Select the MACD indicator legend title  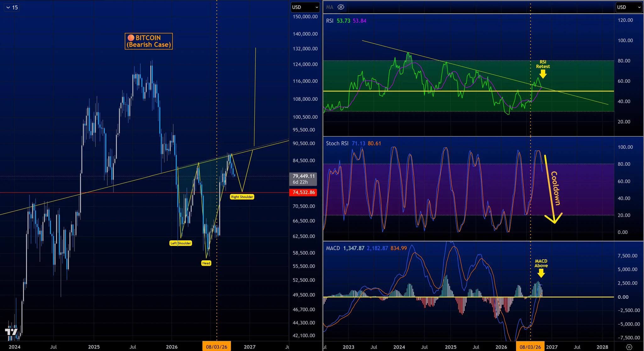coord(333,248)
